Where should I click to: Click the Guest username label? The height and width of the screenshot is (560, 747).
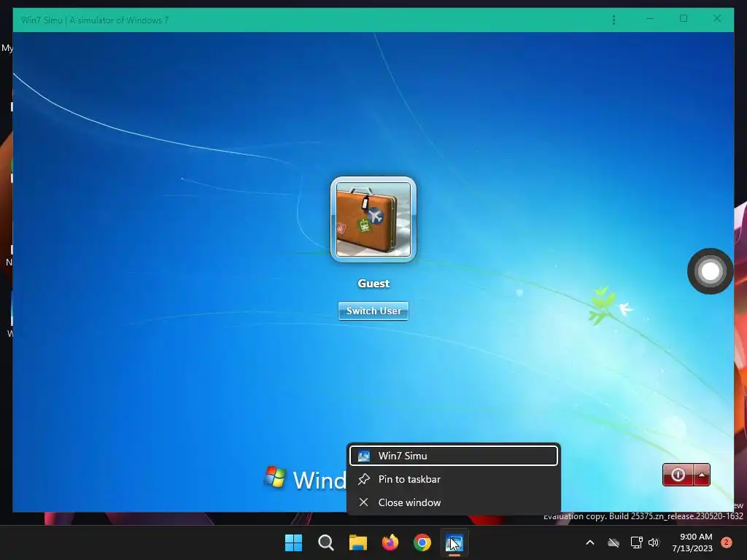(x=373, y=284)
